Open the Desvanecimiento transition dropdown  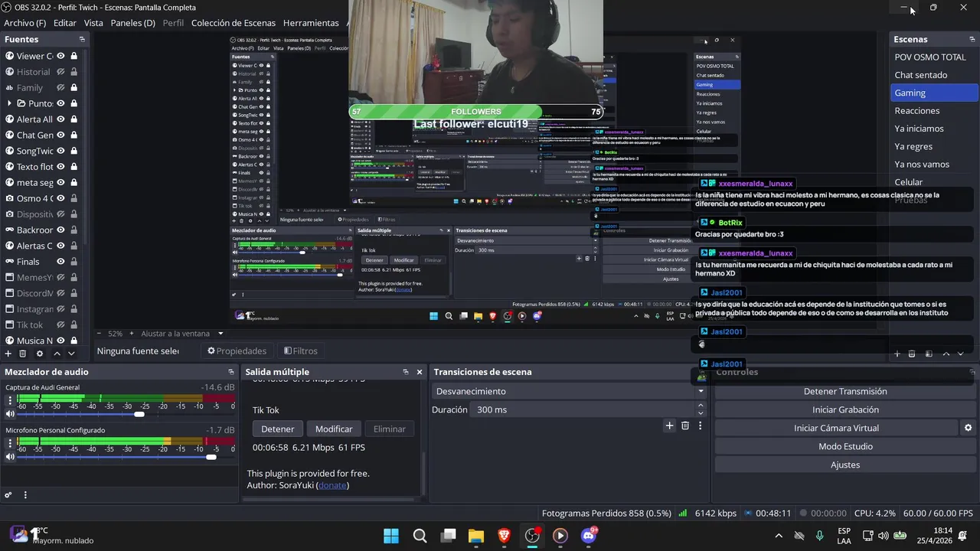pyautogui.click(x=569, y=391)
